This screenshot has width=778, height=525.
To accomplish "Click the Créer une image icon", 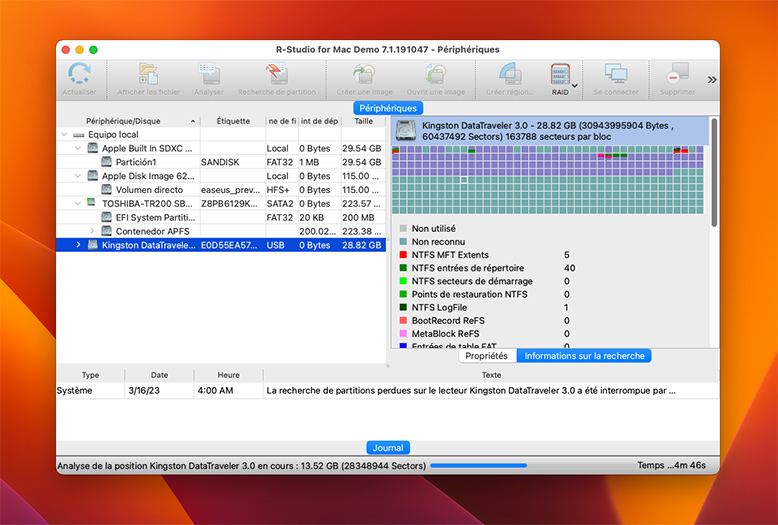I will (x=364, y=74).
